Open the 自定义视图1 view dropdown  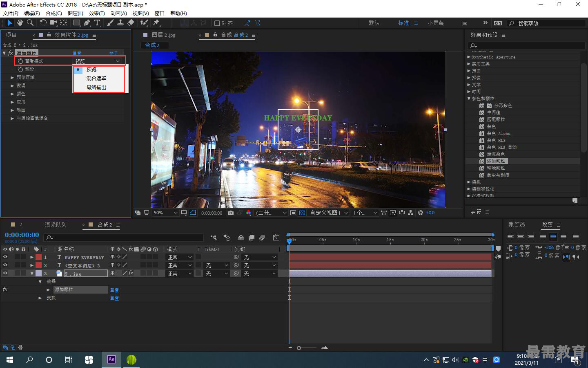(328, 213)
